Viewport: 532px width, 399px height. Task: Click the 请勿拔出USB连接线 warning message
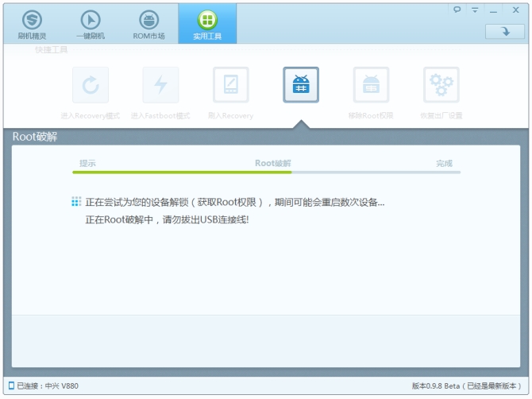click(x=167, y=219)
